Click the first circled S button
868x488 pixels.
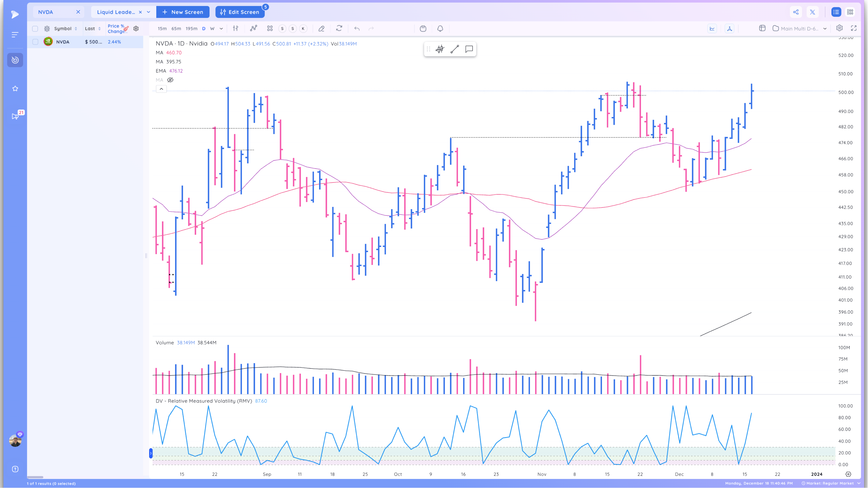point(282,29)
